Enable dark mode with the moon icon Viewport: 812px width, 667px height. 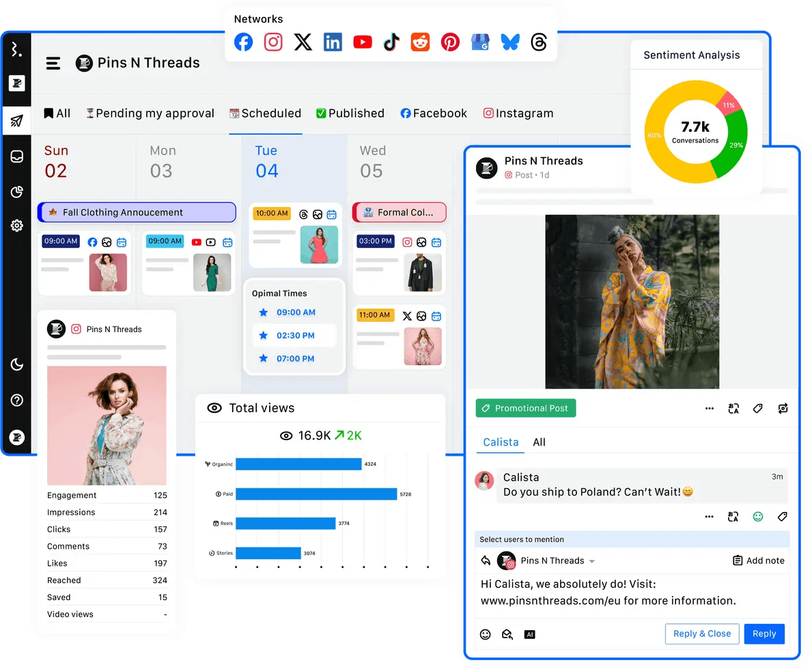click(x=17, y=364)
